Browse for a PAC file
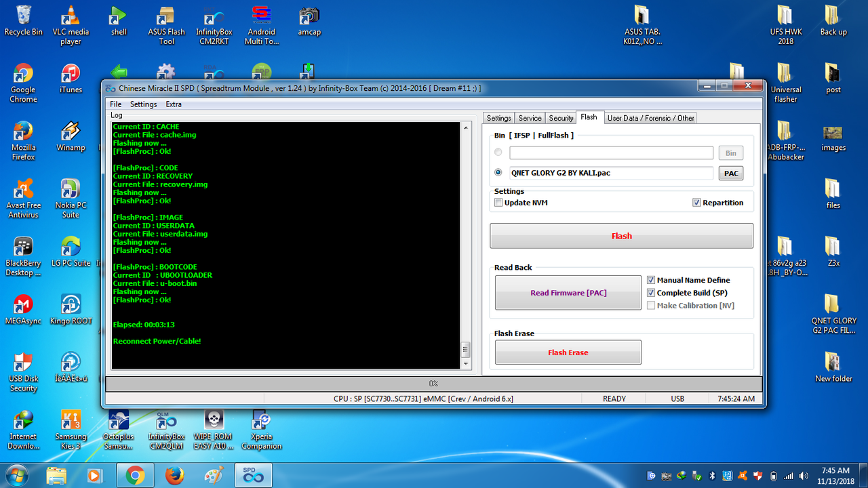This screenshot has width=868, height=488. pos(731,174)
